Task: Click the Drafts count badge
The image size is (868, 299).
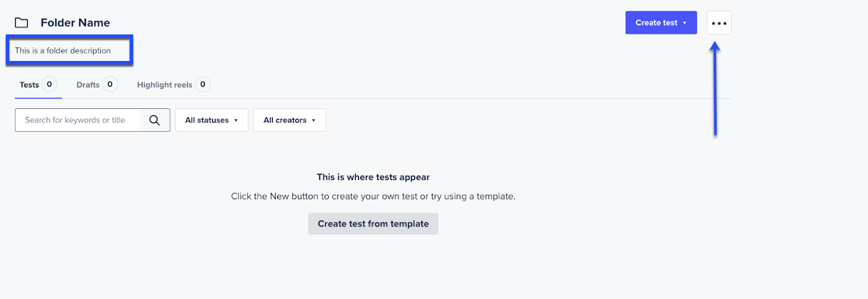Action: (x=110, y=85)
